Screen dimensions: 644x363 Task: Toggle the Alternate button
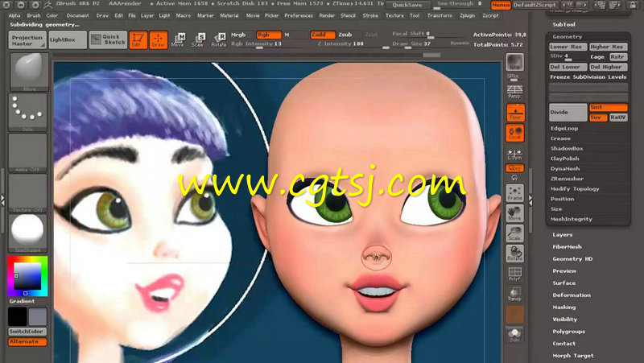[x=27, y=341]
